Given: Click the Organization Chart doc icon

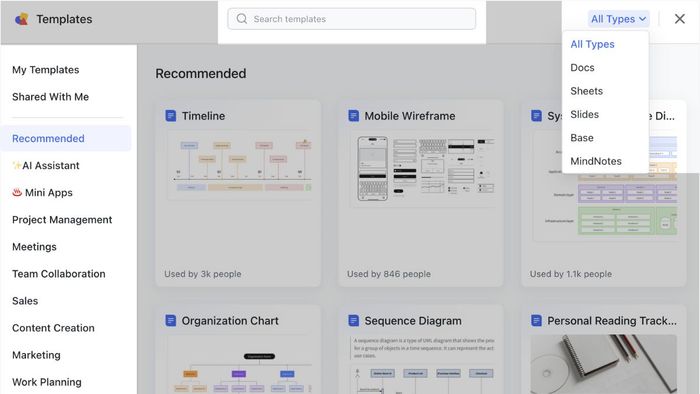Looking at the screenshot, I should (171, 320).
